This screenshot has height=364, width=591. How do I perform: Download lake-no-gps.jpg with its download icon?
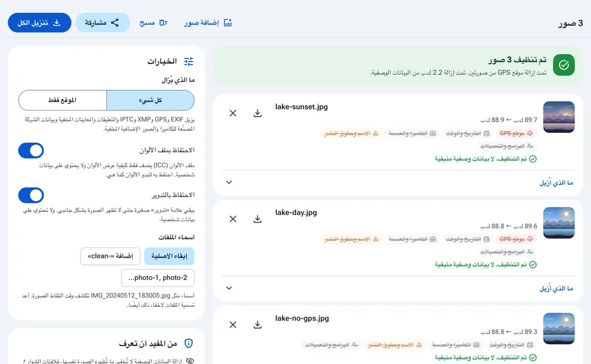(257, 325)
